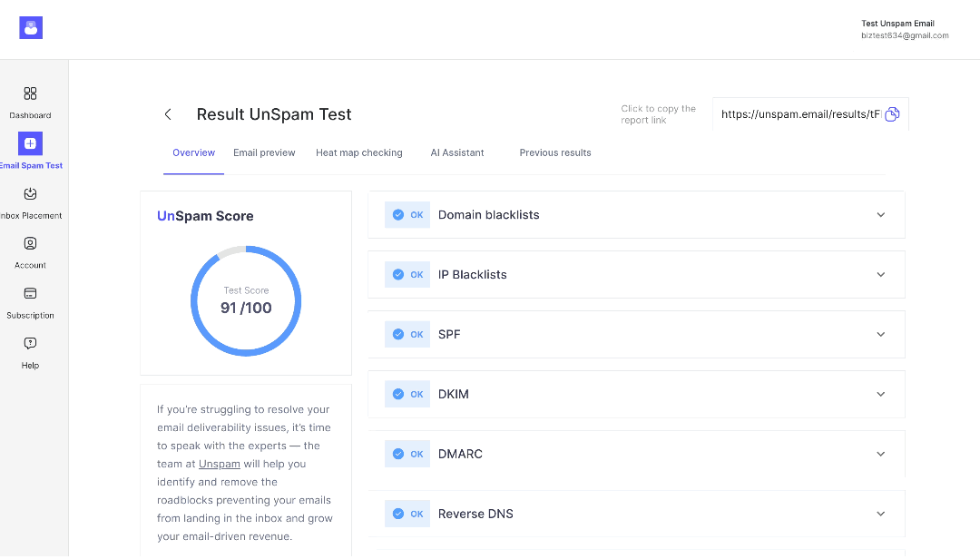The width and height of the screenshot is (980, 559).
Task: Click the OK badge for DMARC
Action: [x=407, y=454]
